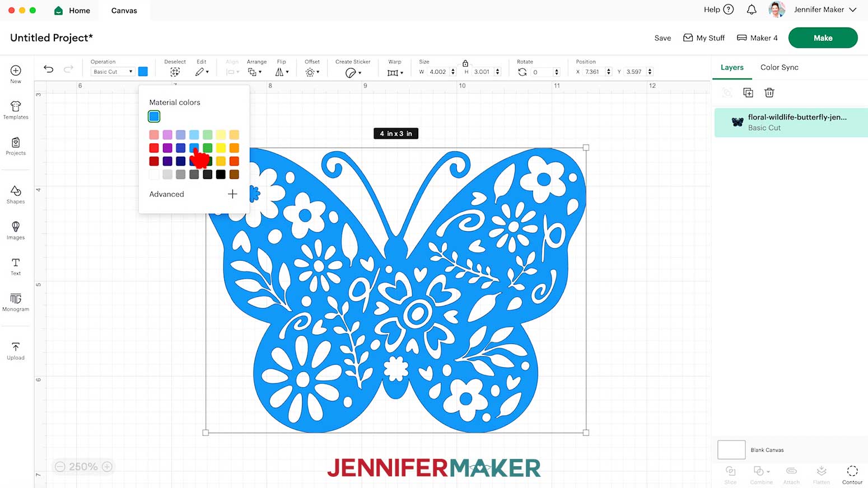The width and height of the screenshot is (868, 488).
Task: Click the green Make button
Action: pyautogui.click(x=823, y=38)
